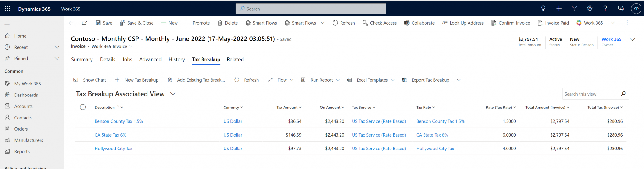
Task: Open Hollywood City Tax description link
Action: pyautogui.click(x=114, y=149)
